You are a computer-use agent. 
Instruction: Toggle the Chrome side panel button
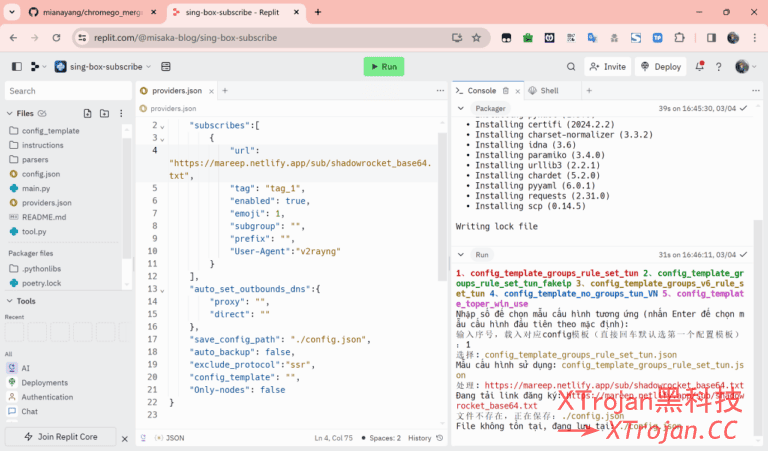point(711,38)
